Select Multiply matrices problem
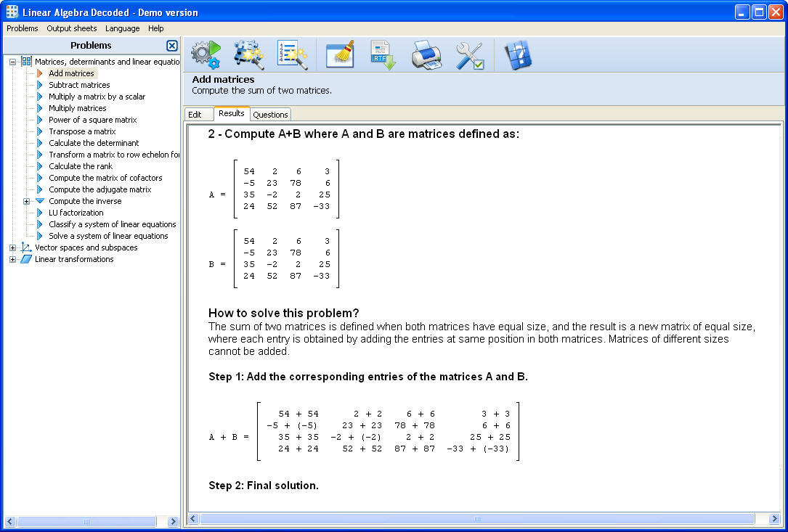This screenshot has width=788, height=532. [78, 108]
